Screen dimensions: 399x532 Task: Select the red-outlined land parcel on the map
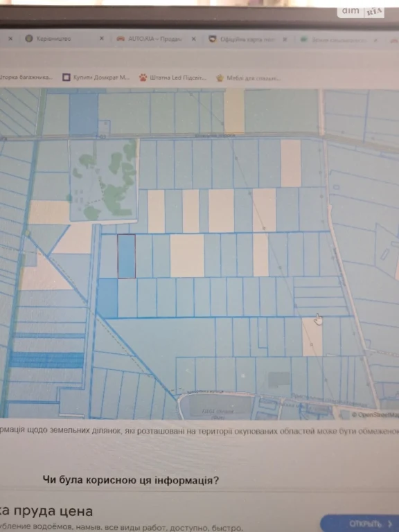[127, 256]
